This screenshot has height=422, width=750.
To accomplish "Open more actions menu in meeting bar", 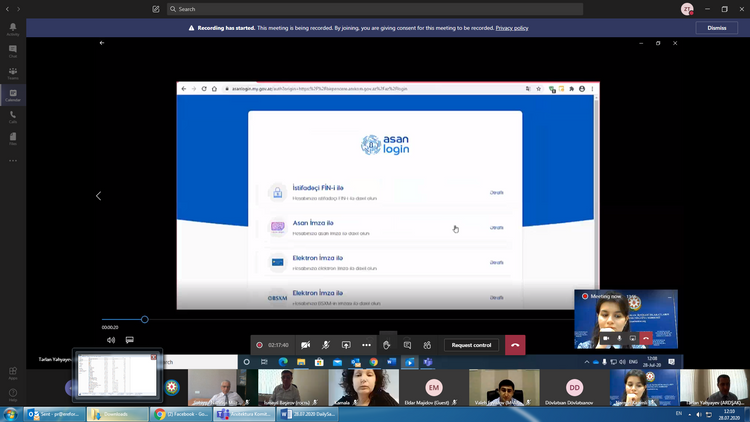I will [x=366, y=345].
